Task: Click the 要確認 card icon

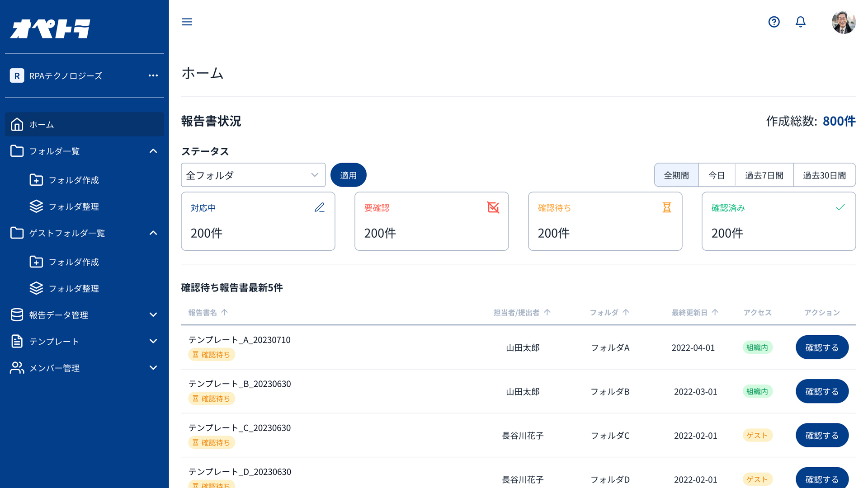Action: click(x=493, y=207)
